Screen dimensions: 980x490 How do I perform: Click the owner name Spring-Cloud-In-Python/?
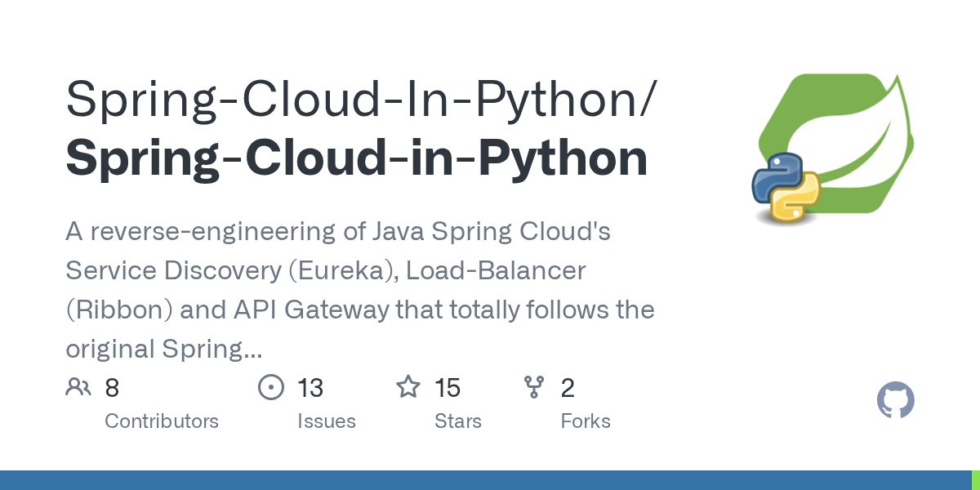click(360, 100)
